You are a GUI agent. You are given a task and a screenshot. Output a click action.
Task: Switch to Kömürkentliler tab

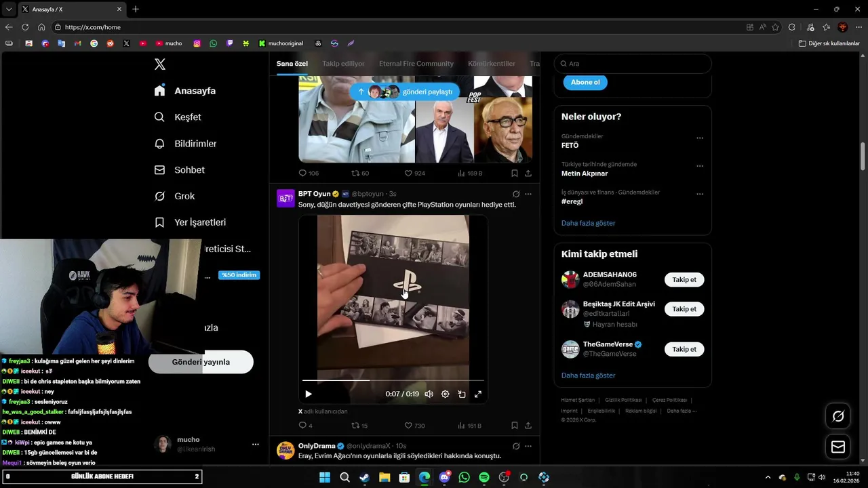(x=492, y=64)
